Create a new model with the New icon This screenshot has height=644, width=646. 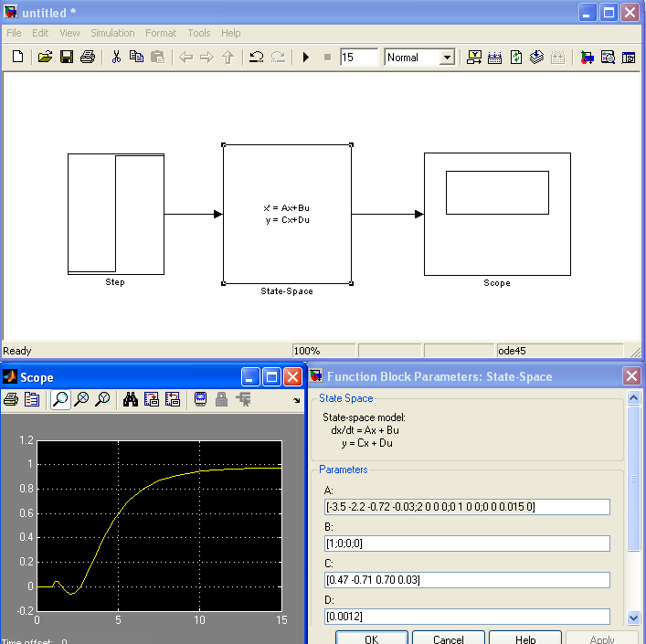pyautogui.click(x=17, y=57)
